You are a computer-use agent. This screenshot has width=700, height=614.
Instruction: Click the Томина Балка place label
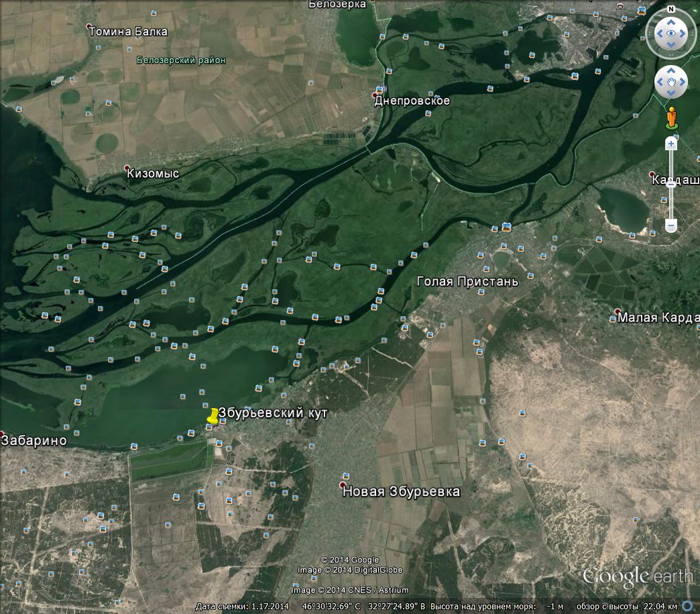pos(128,32)
